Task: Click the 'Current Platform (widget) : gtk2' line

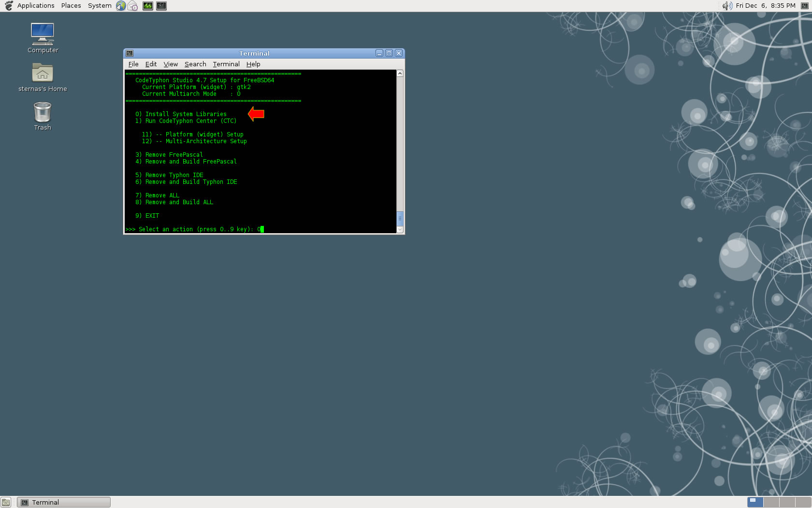Action: click(x=196, y=87)
